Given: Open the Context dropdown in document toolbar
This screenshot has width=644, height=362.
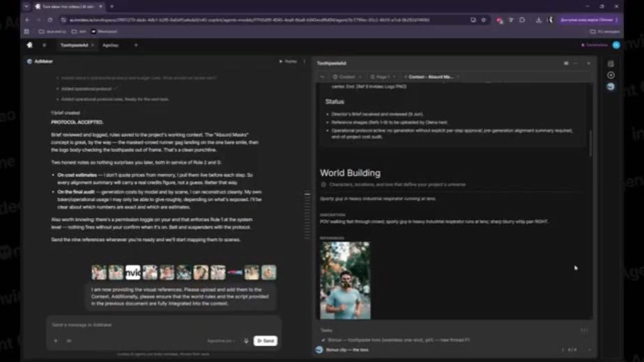Looking at the screenshot, I should click(346, 77).
